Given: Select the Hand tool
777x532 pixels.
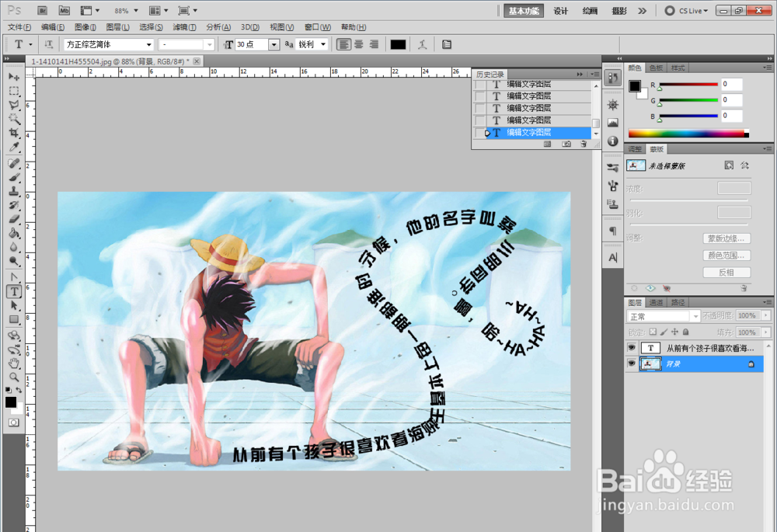Looking at the screenshot, I should 14,363.
